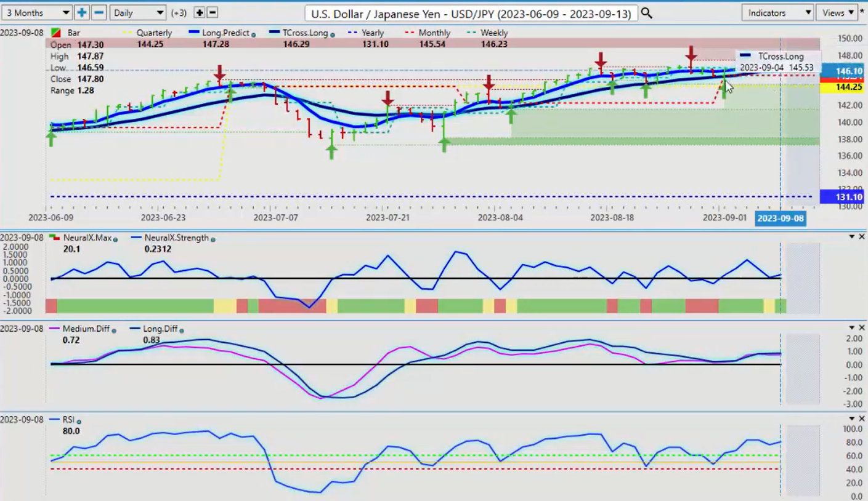This screenshot has height=501, width=868.
Task: Click the Long.Predict legend label
Action: [226, 33]
